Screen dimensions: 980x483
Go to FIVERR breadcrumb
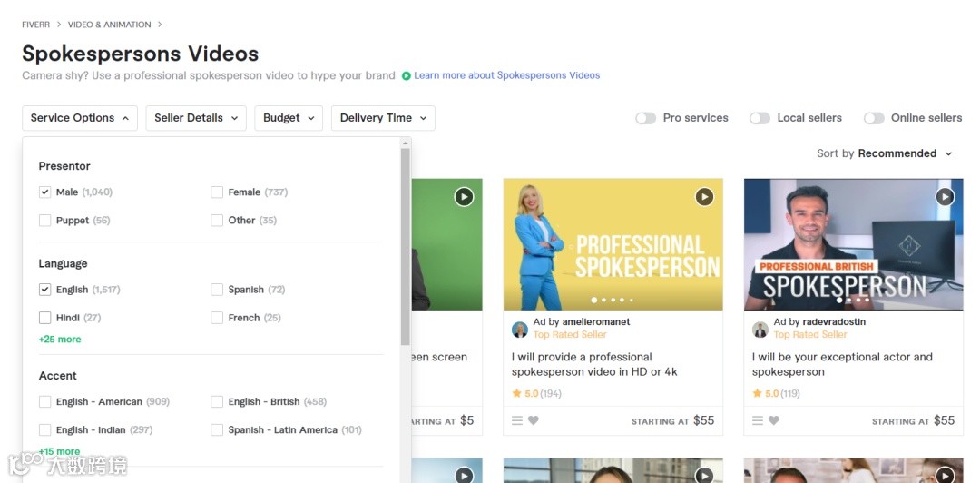click(35, 25)
